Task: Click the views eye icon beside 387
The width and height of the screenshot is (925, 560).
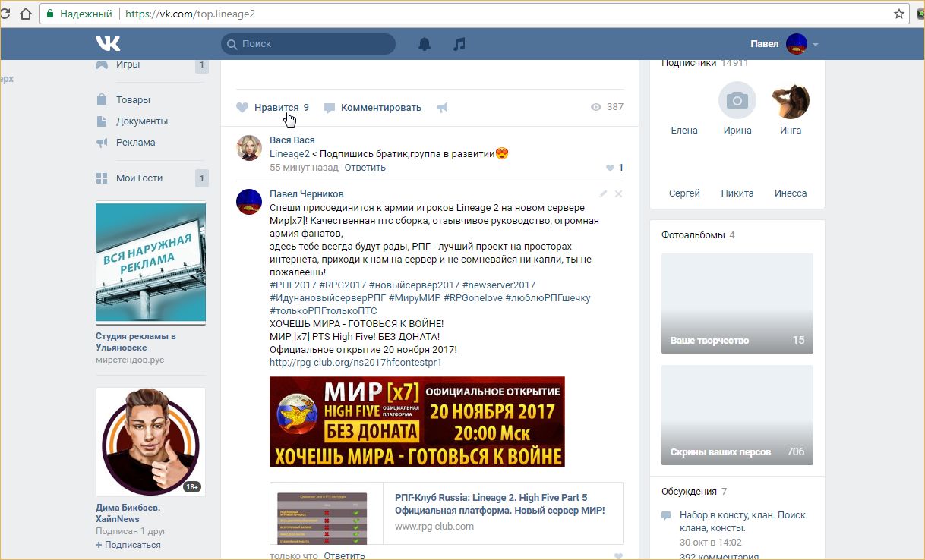Action: click(x=596, y=107)
